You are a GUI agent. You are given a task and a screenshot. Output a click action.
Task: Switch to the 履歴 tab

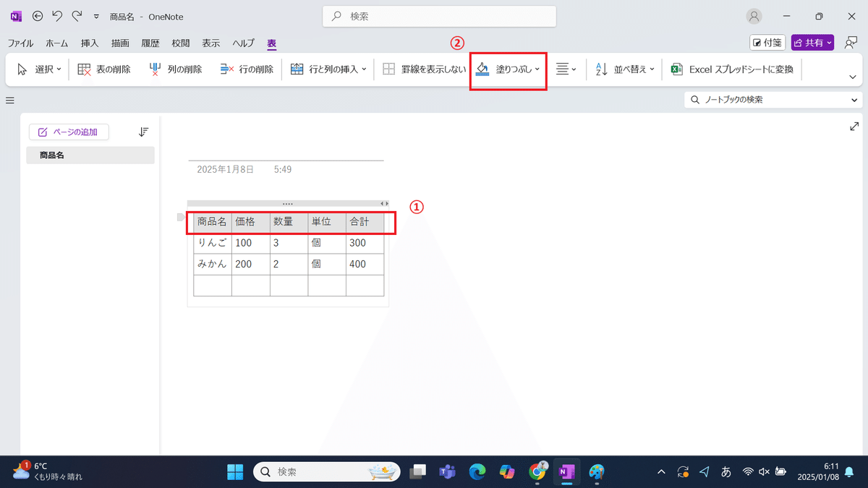(150, 43)
